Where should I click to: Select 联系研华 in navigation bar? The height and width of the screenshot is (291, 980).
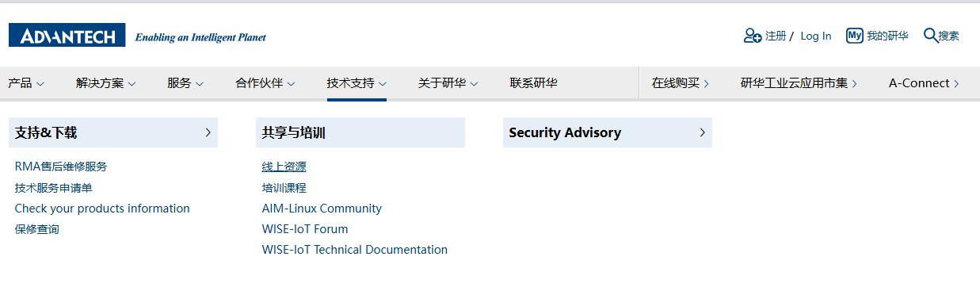point(533,82)
